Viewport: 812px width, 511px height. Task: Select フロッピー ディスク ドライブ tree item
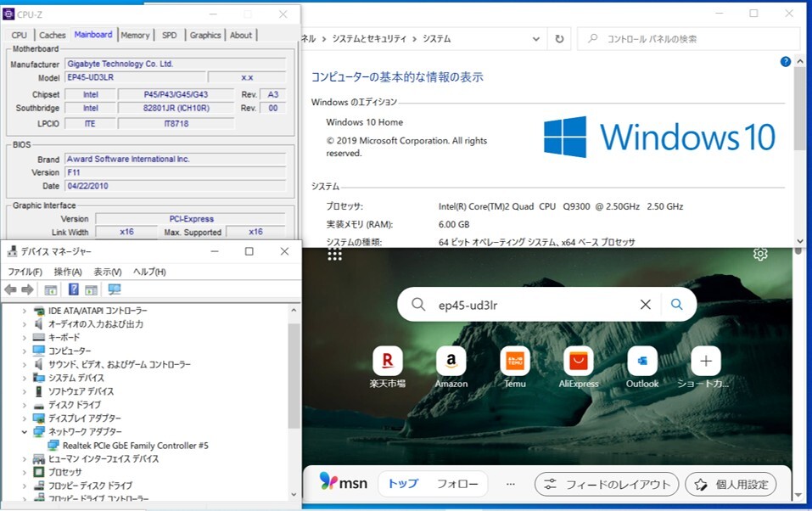coord(90,486)
